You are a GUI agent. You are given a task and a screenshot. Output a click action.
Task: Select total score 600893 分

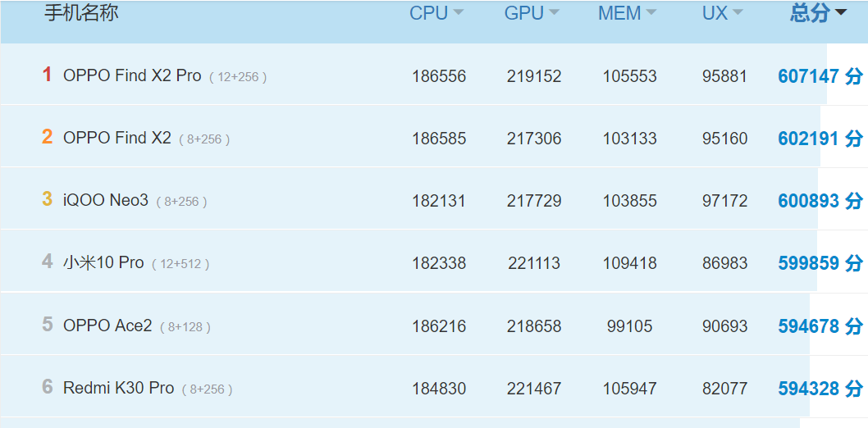coord(820,201)
